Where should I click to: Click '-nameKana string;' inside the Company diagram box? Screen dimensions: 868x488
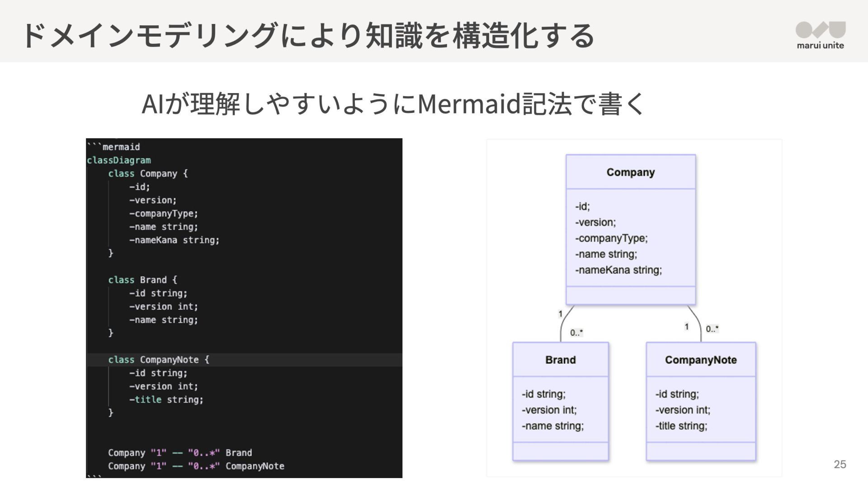tap(618, 270)
